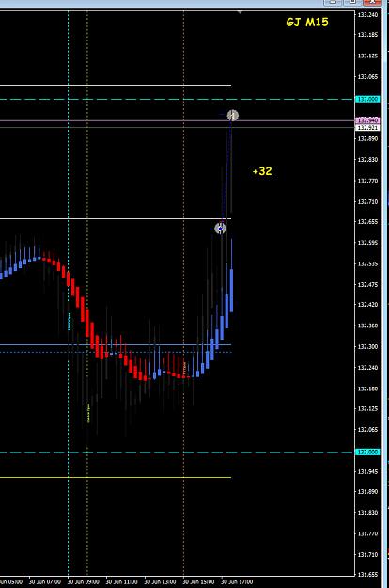Click the 131.655 price on the scale

pyautogui.click(x=367, y=575)
